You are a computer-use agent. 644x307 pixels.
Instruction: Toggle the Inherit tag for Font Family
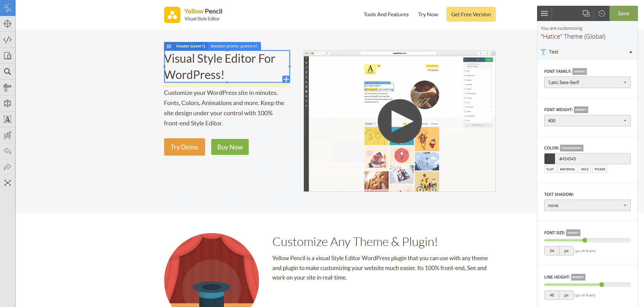[579, 71]
